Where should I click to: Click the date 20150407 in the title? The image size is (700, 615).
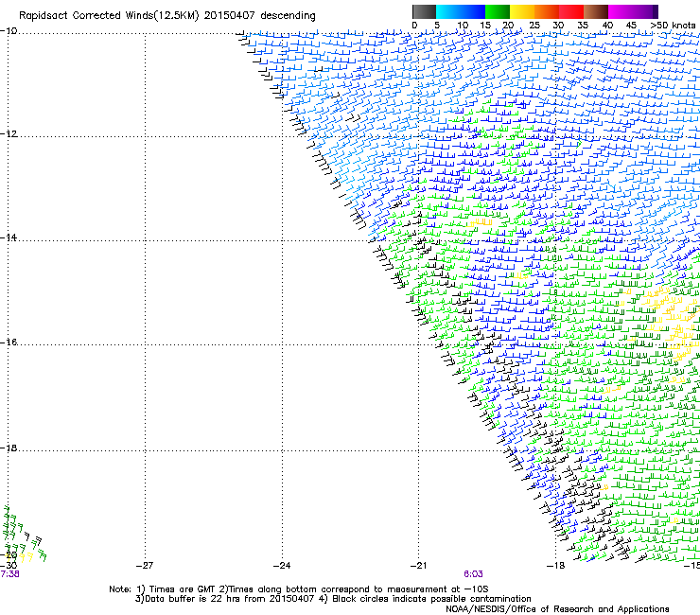coord(230,16)
